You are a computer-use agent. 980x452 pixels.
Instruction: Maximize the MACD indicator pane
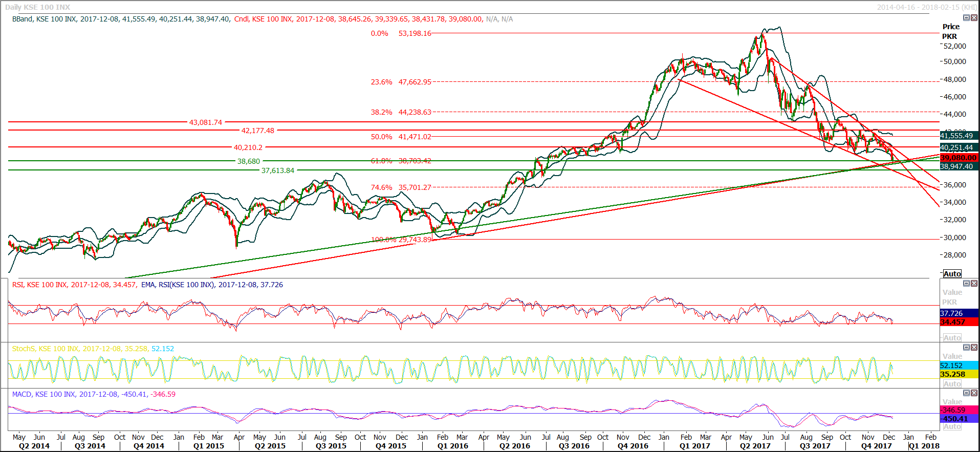pos(966,393)
